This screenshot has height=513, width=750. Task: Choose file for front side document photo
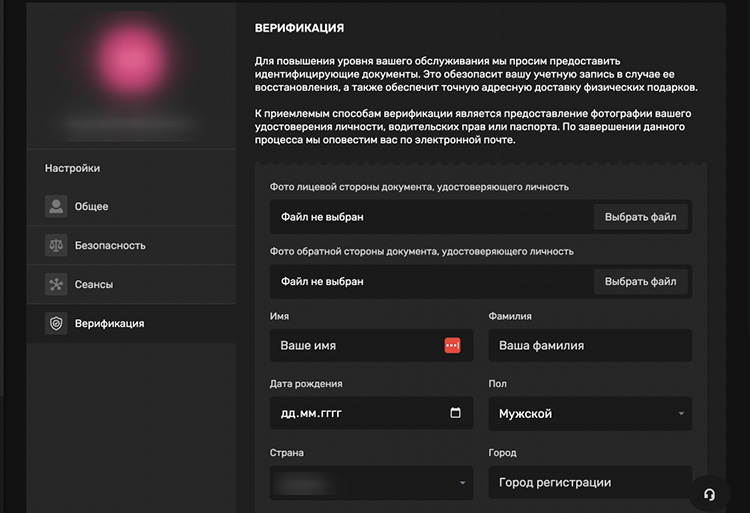pyautogui.click(x=640, y=217)
